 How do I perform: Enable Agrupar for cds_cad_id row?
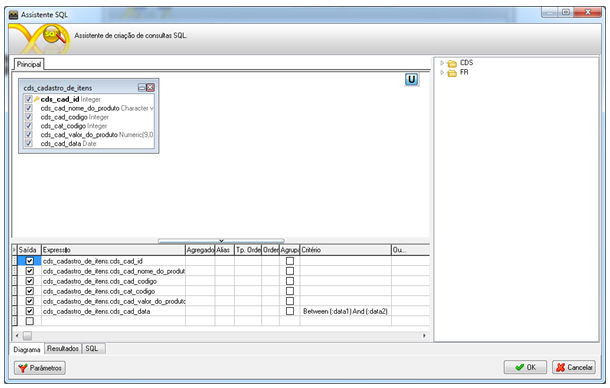[290, 261]
